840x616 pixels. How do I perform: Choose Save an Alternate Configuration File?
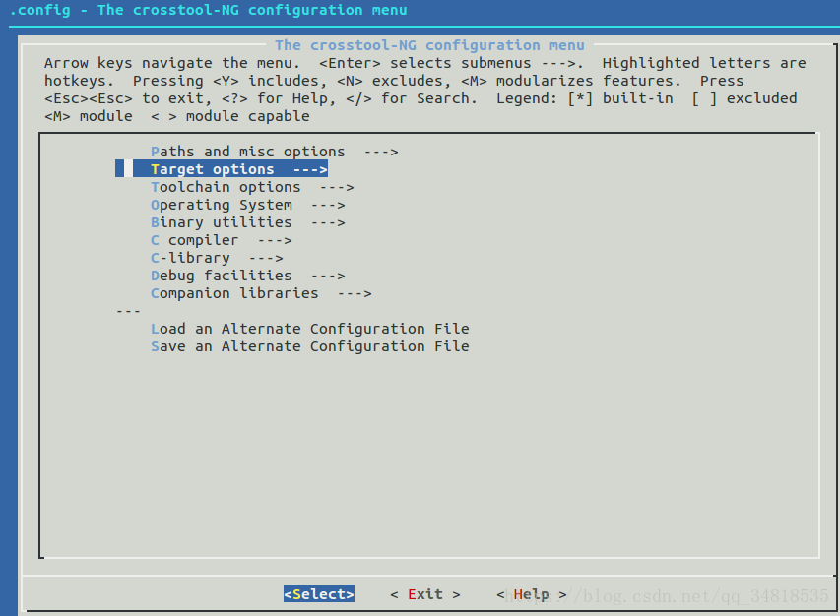[309, 346]
